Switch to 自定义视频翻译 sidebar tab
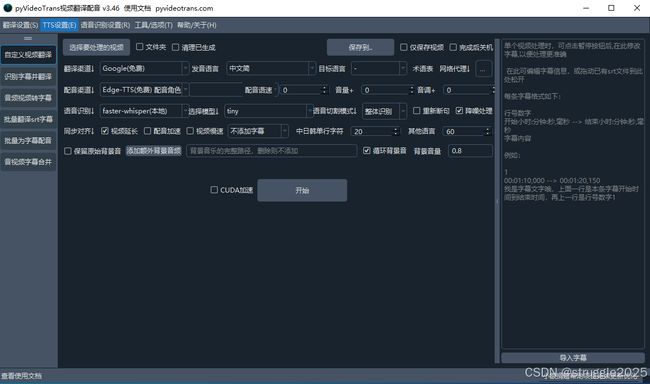 point(28,55)
